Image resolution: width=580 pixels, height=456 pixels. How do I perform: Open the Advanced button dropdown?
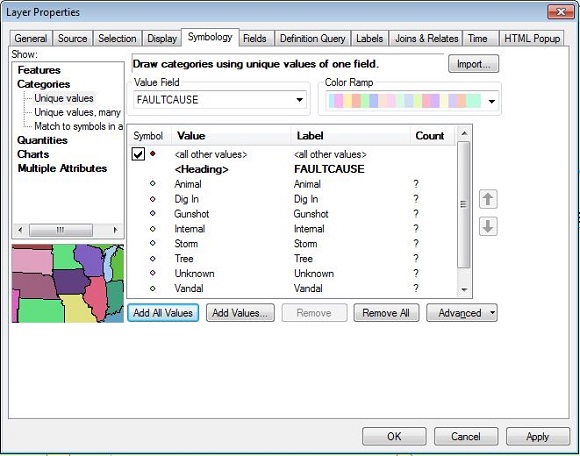[462, 313]
